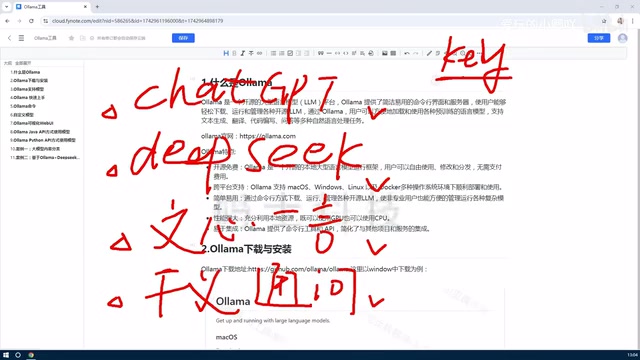Click the expand-all option in outline header
This screenshot has height=360, width=640.
pos(23,63)
